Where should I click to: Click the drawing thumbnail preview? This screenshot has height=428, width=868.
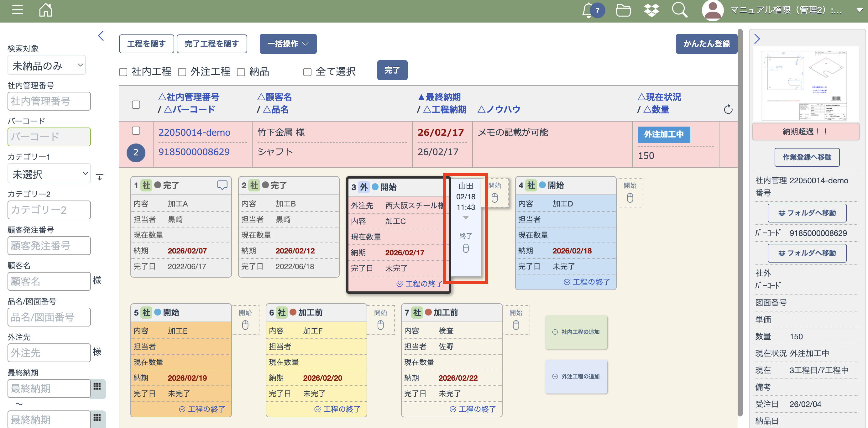806,84
